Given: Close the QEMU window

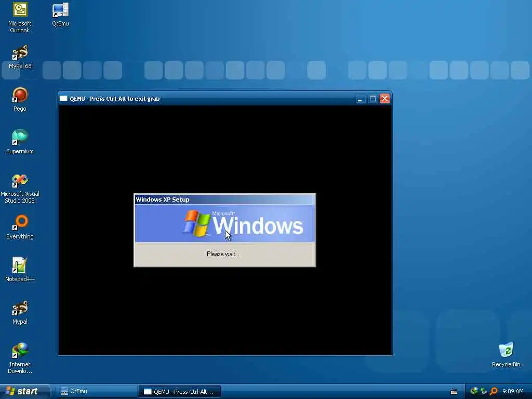Looking at the screenshot, I should point(384,99).
